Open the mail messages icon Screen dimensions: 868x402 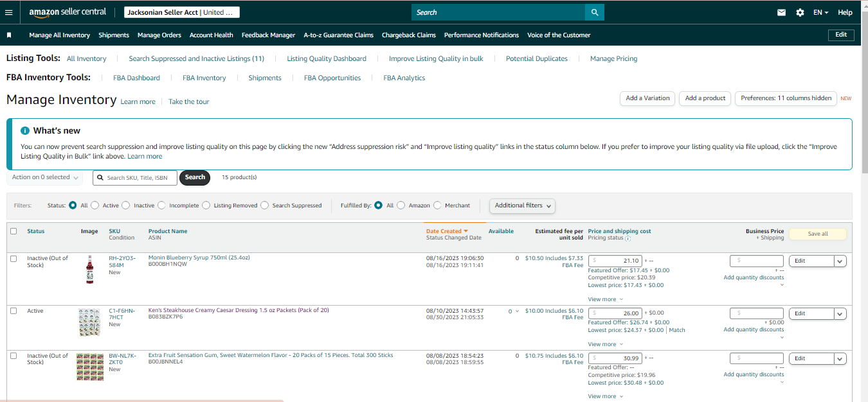tap(782, 12)
